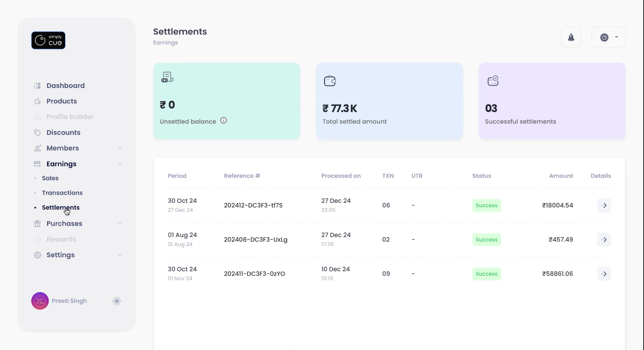The width and height of the screenshot is (644, 350).
Task: Collapse the Earnings submenu chevron
Action: pos(120,164)
